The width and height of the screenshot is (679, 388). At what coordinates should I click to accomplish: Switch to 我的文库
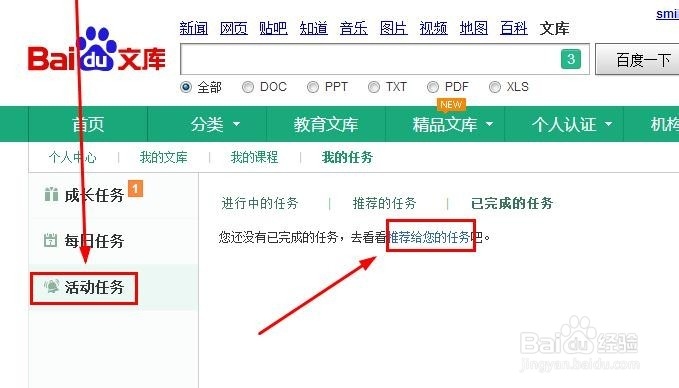[163, 157]
